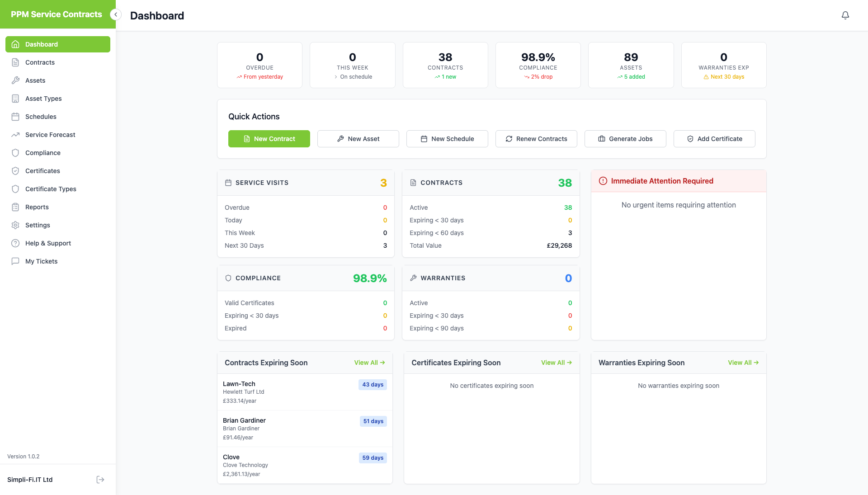Screen dimensions: 868x495
Task: Open the Compliance shield icon
Action: click(x=16, y=153)
